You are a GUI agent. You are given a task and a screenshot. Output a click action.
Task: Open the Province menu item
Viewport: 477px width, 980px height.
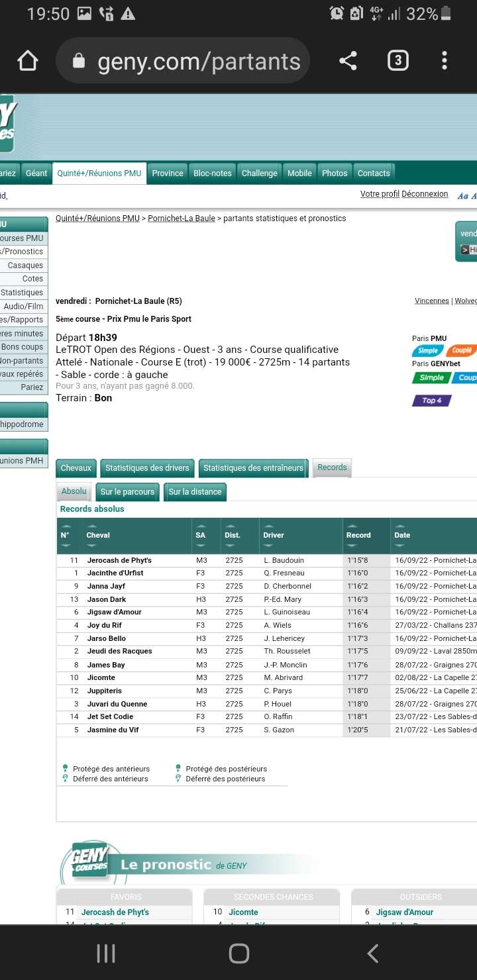[168, 173]
